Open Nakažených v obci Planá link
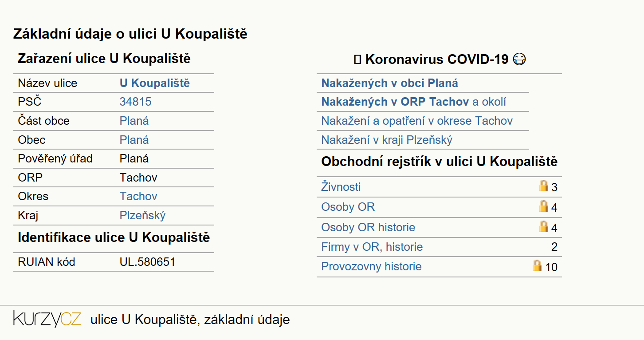Viewport: 644px width, 340px height. point(389,83)
